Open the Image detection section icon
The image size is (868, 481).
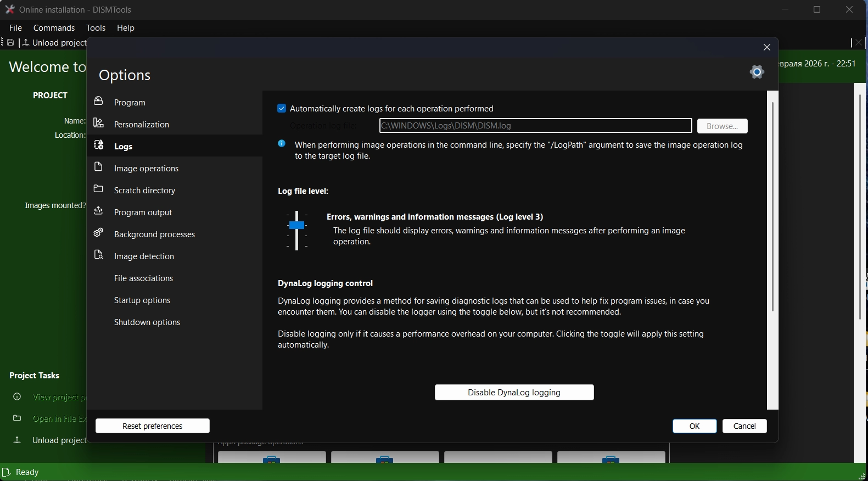[99, 255]
